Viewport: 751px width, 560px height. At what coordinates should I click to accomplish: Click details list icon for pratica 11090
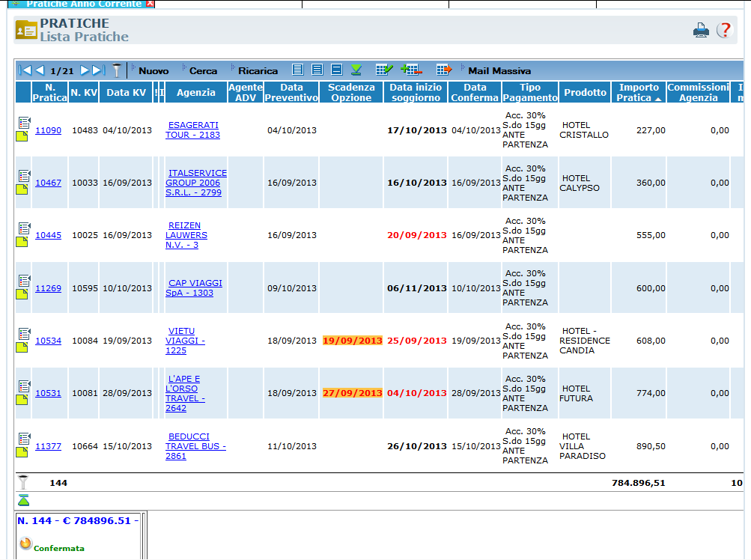(24, 123)
